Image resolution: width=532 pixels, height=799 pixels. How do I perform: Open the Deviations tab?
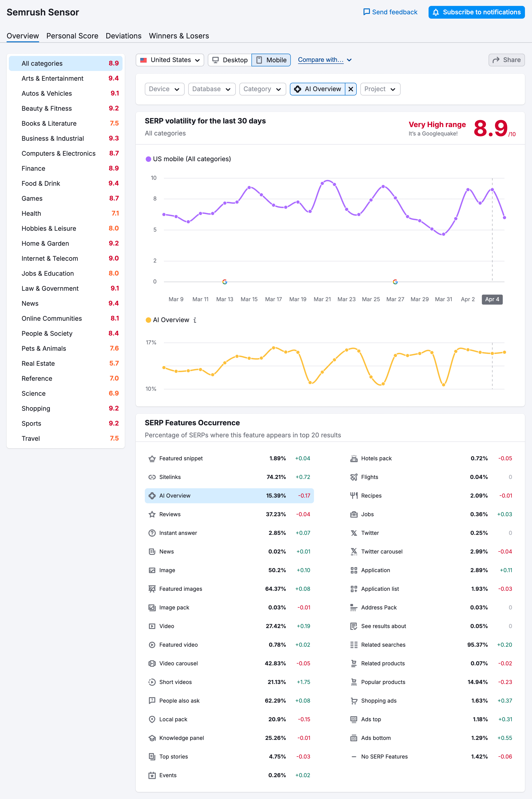coord(123,36)
